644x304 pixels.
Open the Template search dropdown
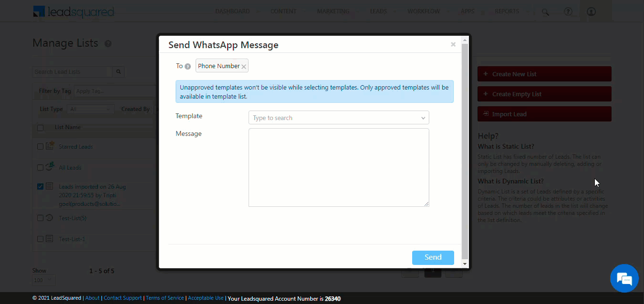[x=339, y=118]
